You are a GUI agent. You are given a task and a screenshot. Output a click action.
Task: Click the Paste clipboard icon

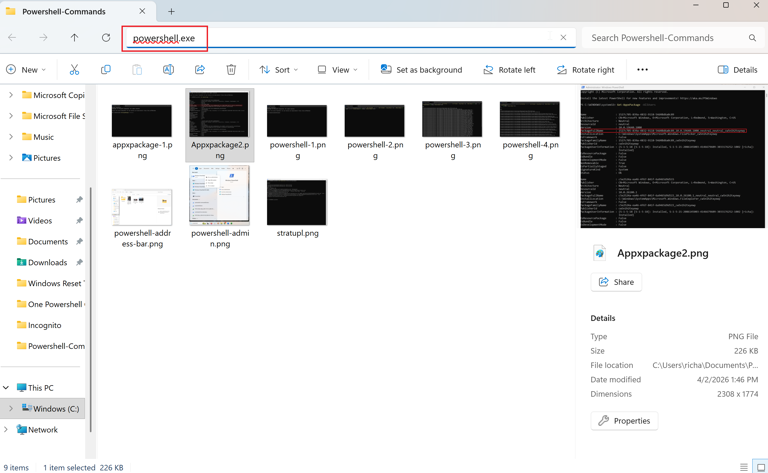[x=137, y=70]
